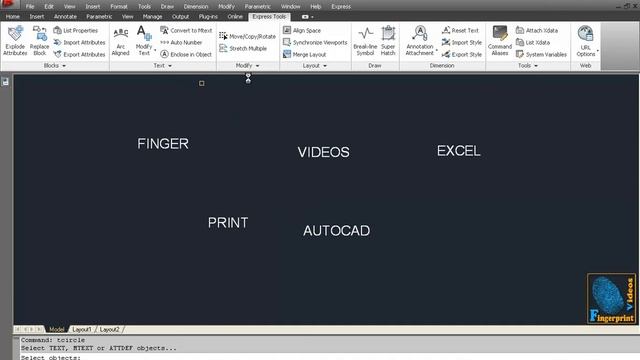Open System Variables editor
This screenshot has height=360, width=640.
541,54
